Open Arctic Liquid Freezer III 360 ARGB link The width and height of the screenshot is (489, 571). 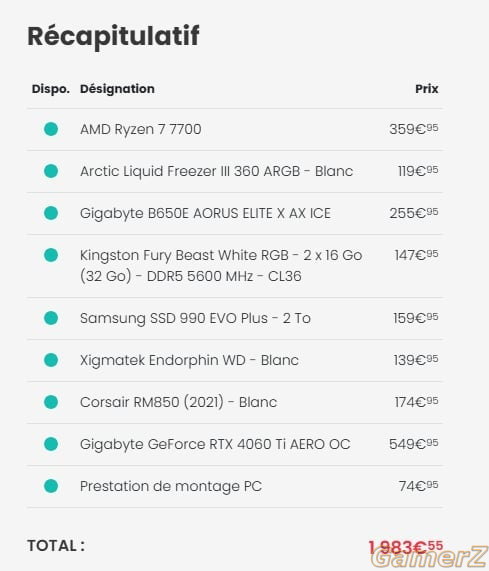point(217,171)
